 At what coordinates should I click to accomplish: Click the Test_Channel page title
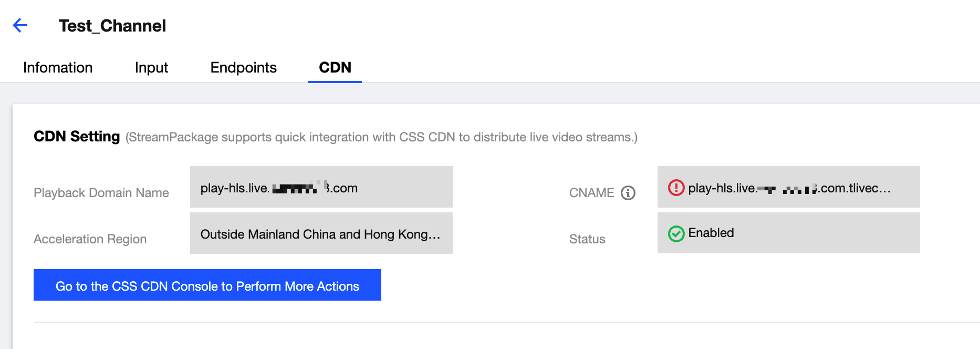click(112, 26)
